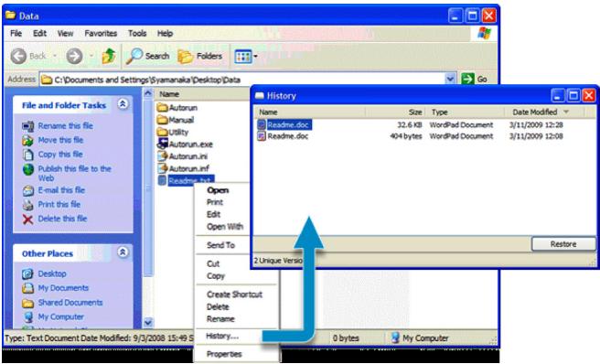Image resolution: width=600 pixels, height=364 pixels.
Task: Collapse the File and Folder Tasks panel
Action: [x=123, y=104]
